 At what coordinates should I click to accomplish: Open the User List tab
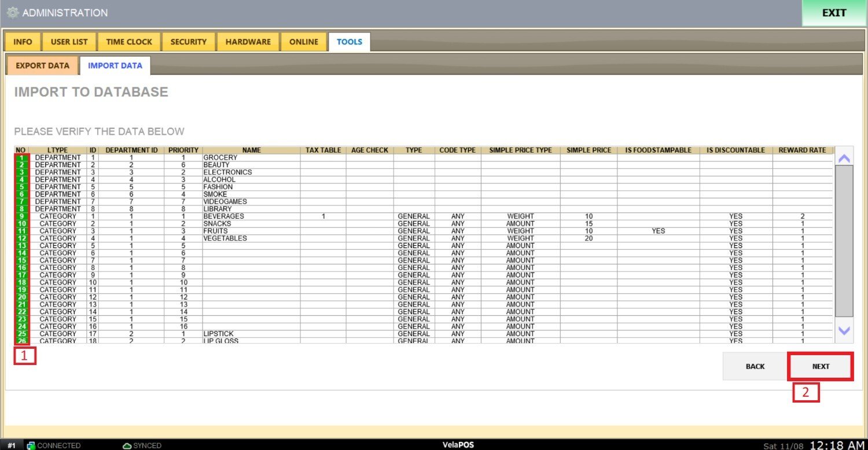(69, 42)
